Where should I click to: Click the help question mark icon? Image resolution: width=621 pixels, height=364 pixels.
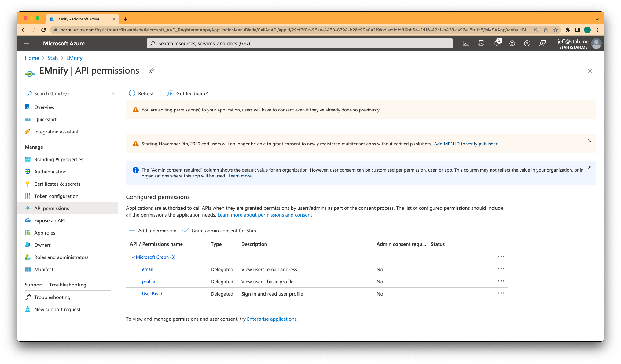[527, 43]
